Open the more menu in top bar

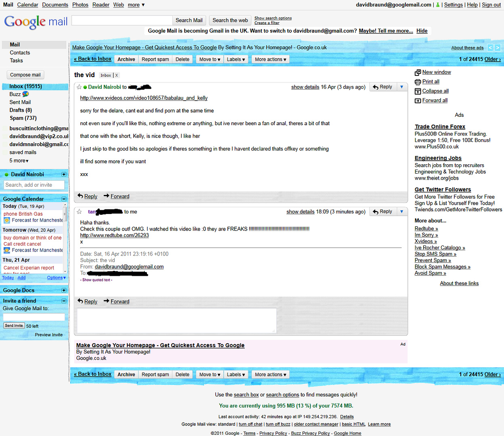(136, 5)
